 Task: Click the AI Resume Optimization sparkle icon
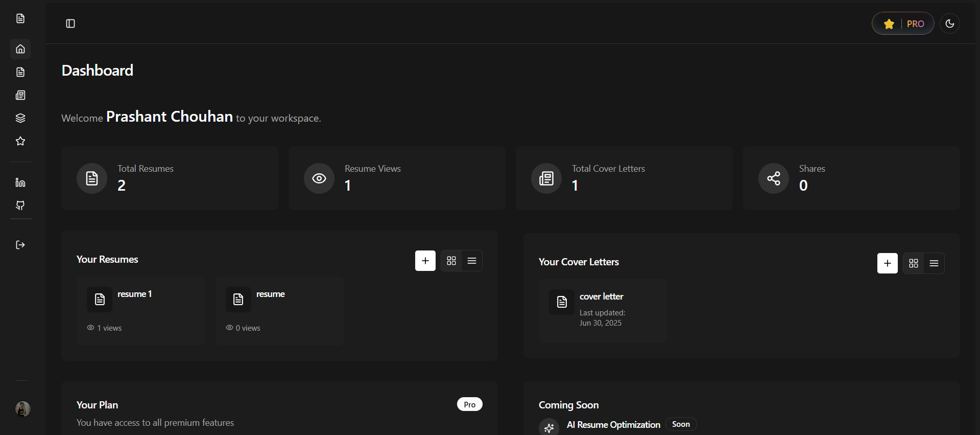[549, 428]
